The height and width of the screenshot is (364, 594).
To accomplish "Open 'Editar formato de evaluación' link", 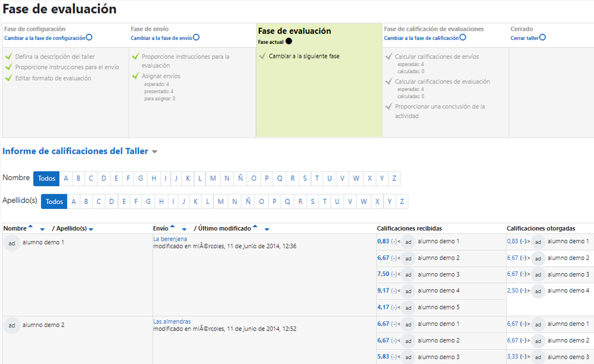I will (x=53, y=78).
